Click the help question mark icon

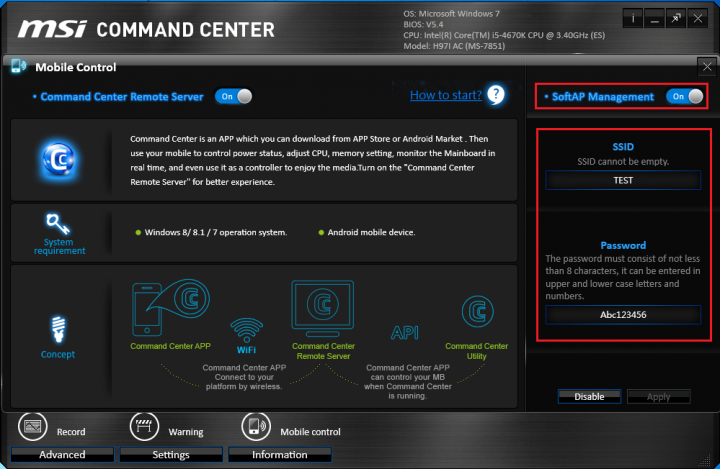click(x=496, y=95)
